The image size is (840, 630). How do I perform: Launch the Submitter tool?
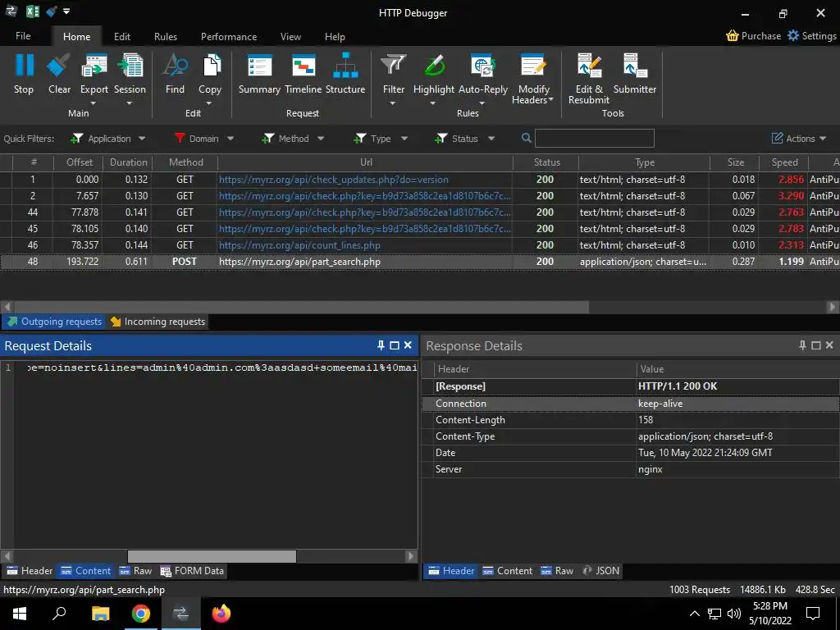click(635, 66)
